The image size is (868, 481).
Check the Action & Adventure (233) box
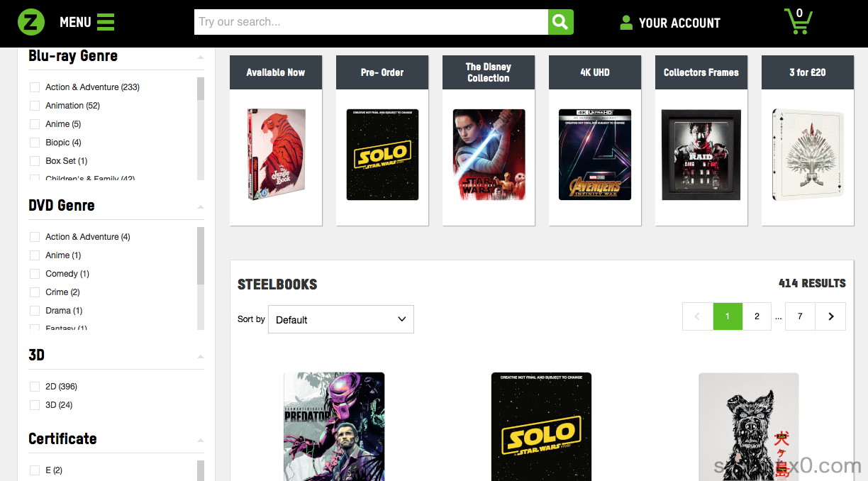point(35,87)
